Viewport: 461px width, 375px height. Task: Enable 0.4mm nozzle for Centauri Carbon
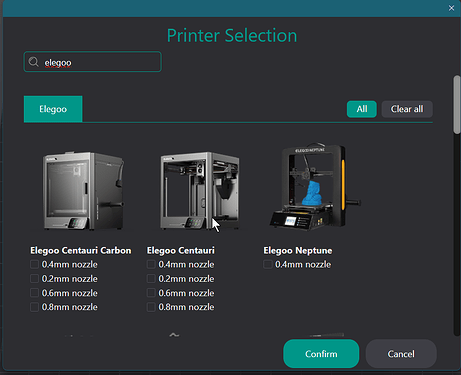click(34, 264)
